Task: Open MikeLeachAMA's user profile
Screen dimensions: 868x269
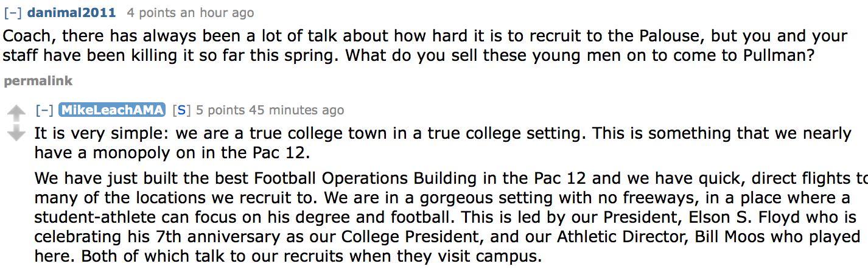Action: point(112,110)
